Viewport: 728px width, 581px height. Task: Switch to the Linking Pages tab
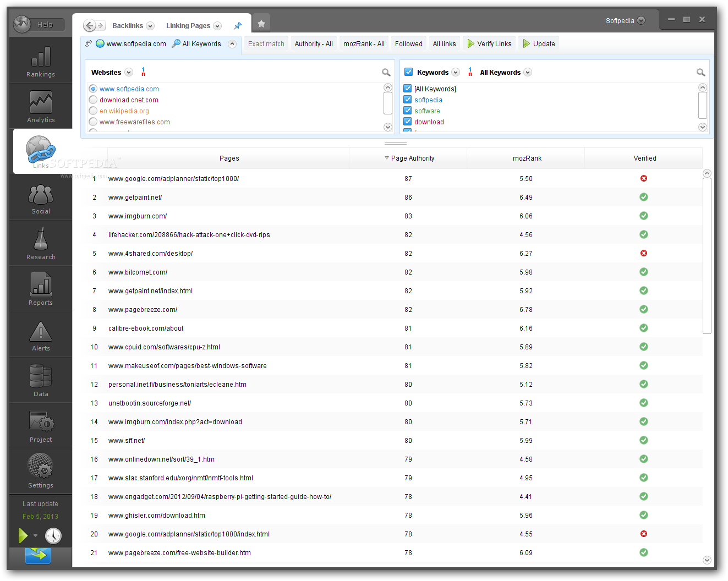click(188, 26)
